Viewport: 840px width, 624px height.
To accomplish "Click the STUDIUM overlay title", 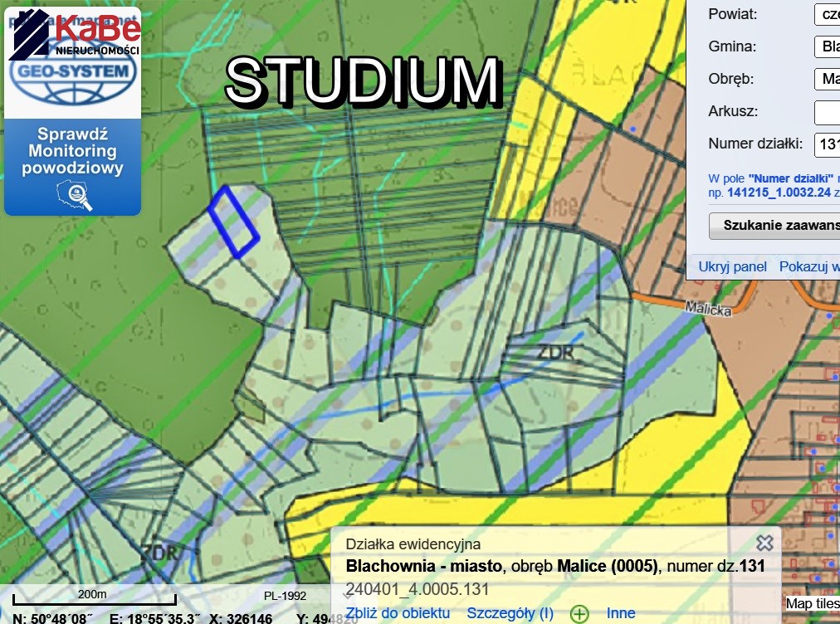I will (364, 80).
